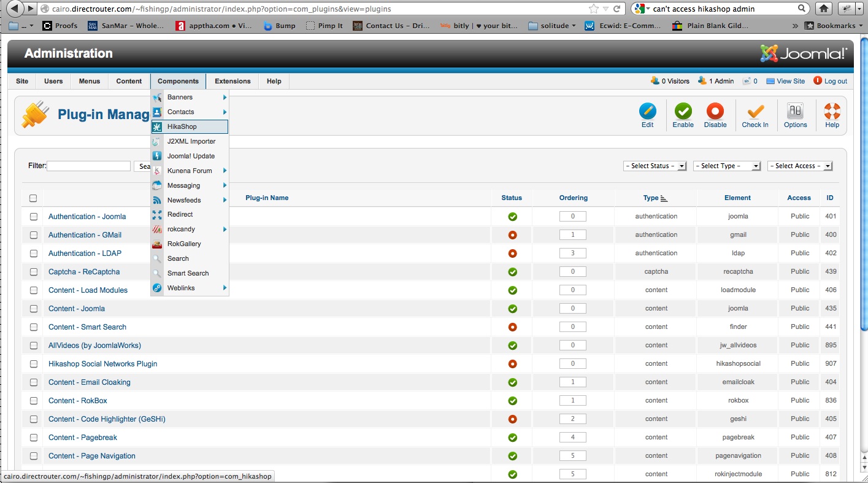The width and height of the screenshot is (868, 483).
Task: Click the green Enable toolbar icon
Action: tap(683, 111)
